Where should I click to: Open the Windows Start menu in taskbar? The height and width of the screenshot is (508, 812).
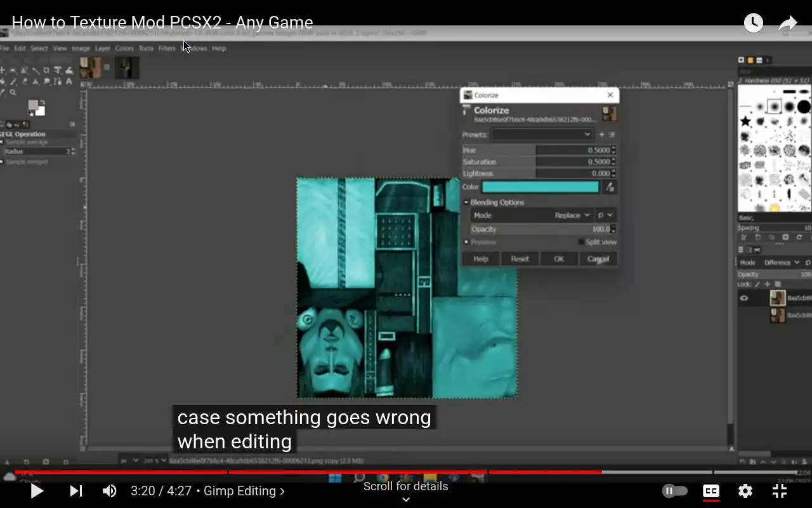pos(334,478)
